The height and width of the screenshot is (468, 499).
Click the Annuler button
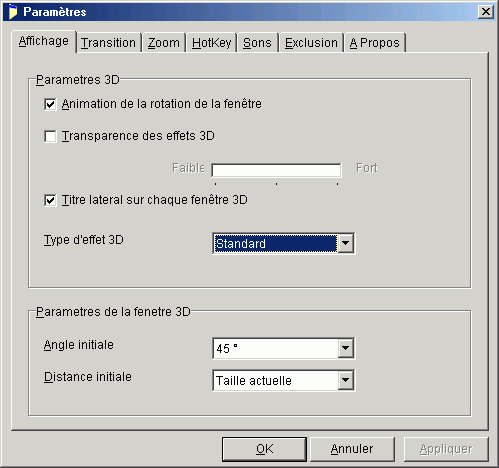tap(352, 449)
